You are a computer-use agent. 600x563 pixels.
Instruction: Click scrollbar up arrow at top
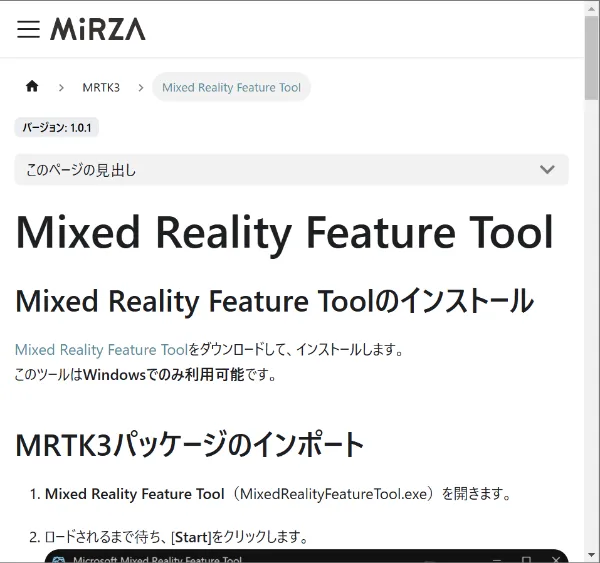[591, 8]
